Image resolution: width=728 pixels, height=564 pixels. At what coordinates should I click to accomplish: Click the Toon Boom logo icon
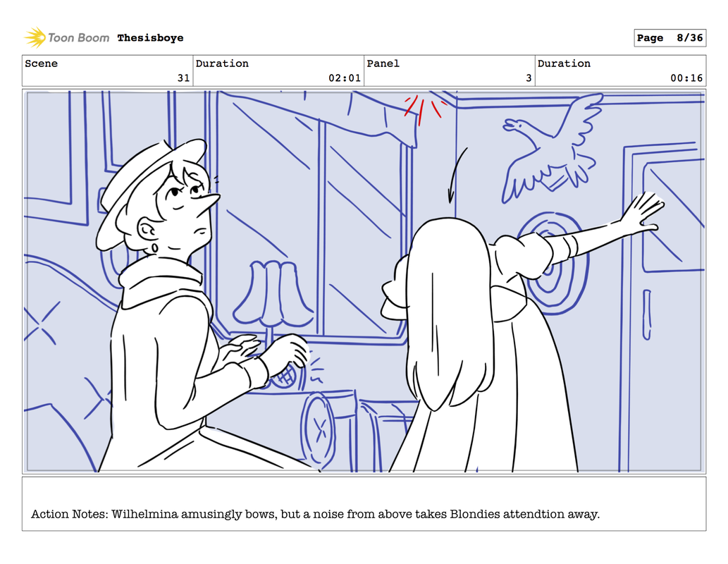(x=35, y=37)
